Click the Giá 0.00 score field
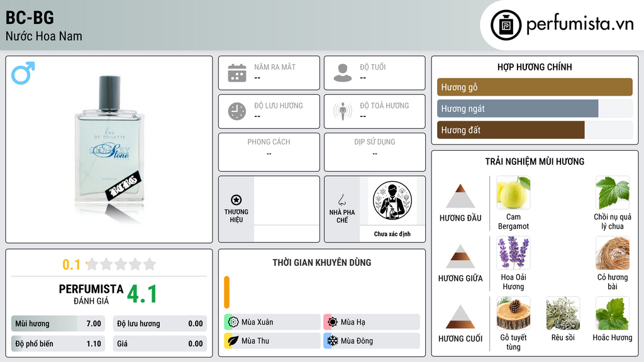 [x=160, y=344]
